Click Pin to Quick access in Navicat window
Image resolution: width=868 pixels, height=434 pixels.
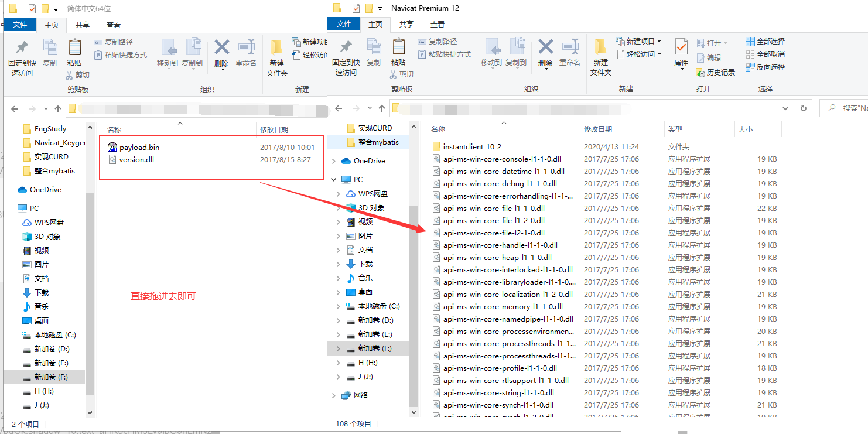point(346,57)
